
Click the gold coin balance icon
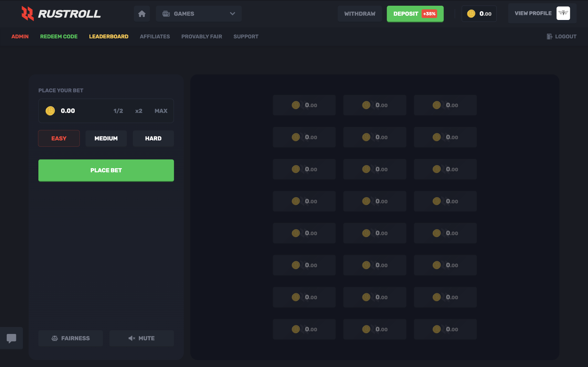pyautogui.click(x=471, y=13)
